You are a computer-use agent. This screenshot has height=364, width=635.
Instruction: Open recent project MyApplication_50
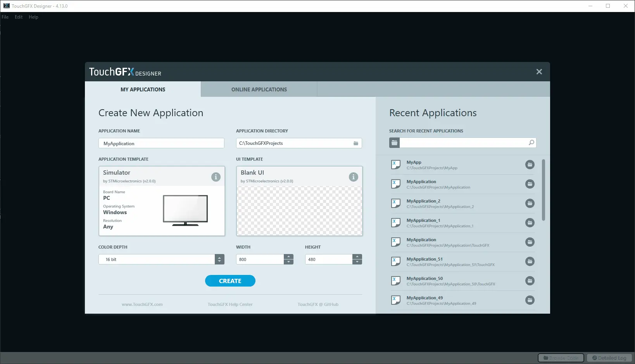coord(462,281)
